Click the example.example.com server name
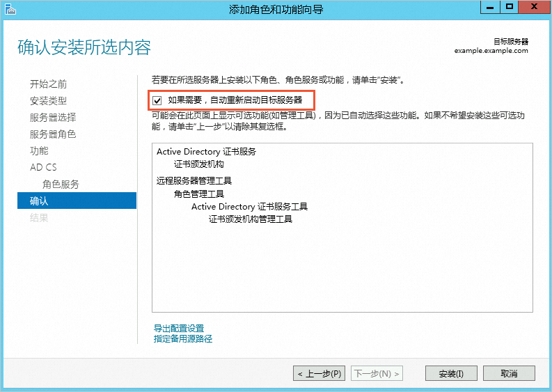This screenshot has height=392, width=552. 491,51
